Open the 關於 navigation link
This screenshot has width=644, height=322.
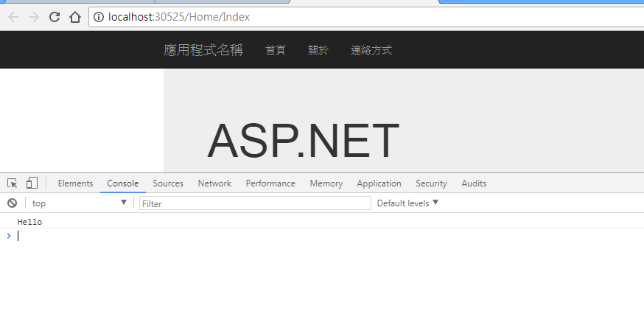pos(318,50)
